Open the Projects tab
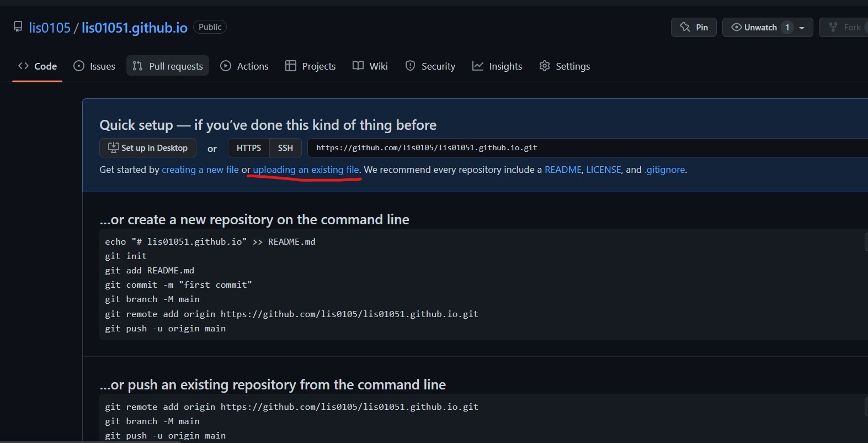Screen dimensions: 868x443 click(310, 66)
